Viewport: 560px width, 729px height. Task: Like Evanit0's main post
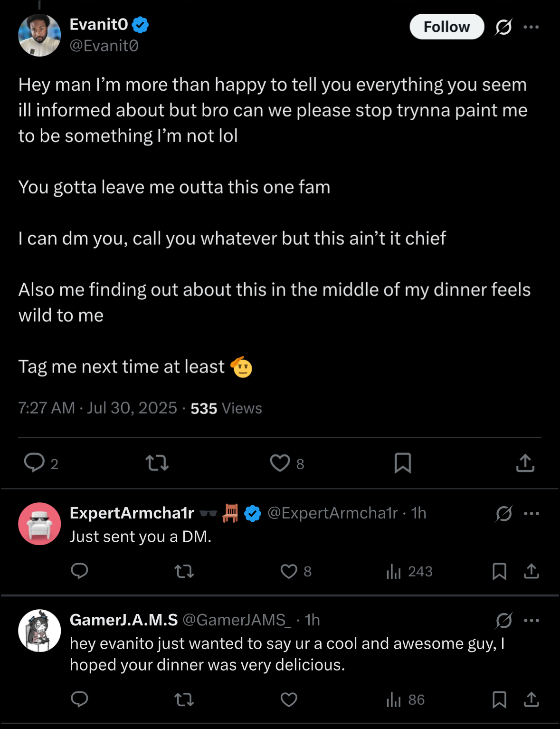[280, 462]
